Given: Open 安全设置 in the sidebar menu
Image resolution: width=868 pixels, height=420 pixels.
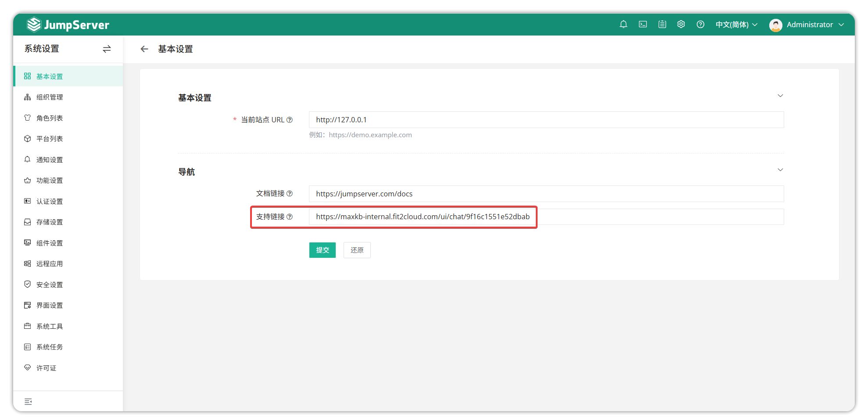Looking at the screenshot, I should [x=68, y=285].
